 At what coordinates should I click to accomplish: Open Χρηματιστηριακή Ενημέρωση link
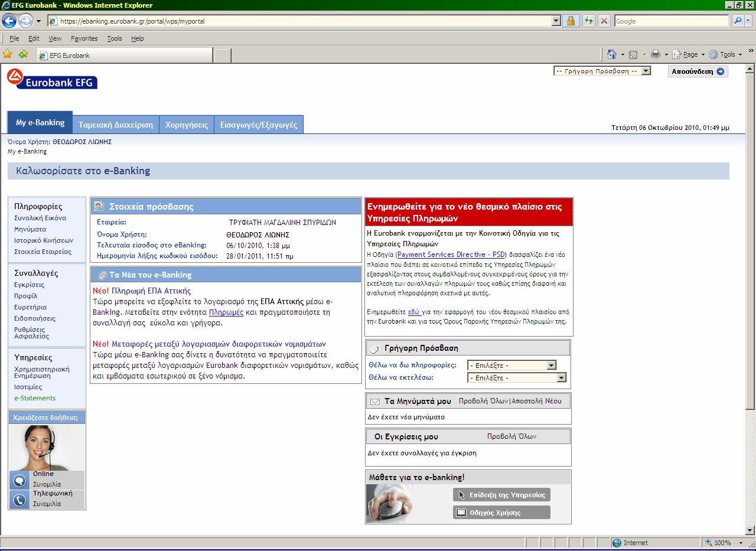pos(42,372)
